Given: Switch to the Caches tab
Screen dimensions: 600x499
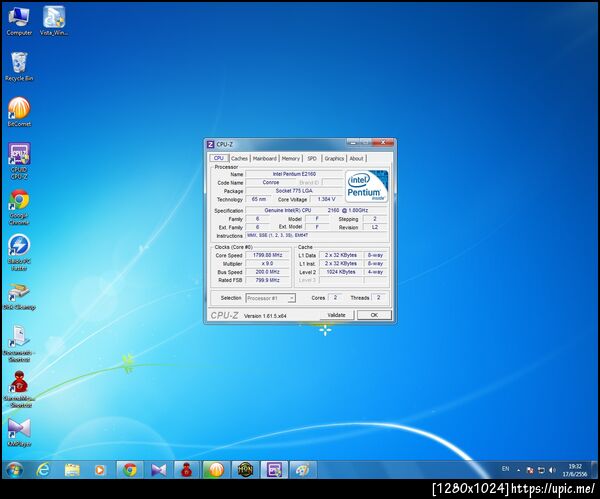Looking at the screenshot, I should click(x=240, y=158).
